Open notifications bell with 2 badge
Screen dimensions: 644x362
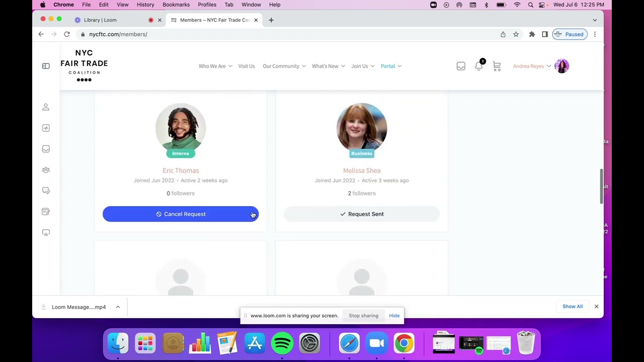click(x=479, y=65)
